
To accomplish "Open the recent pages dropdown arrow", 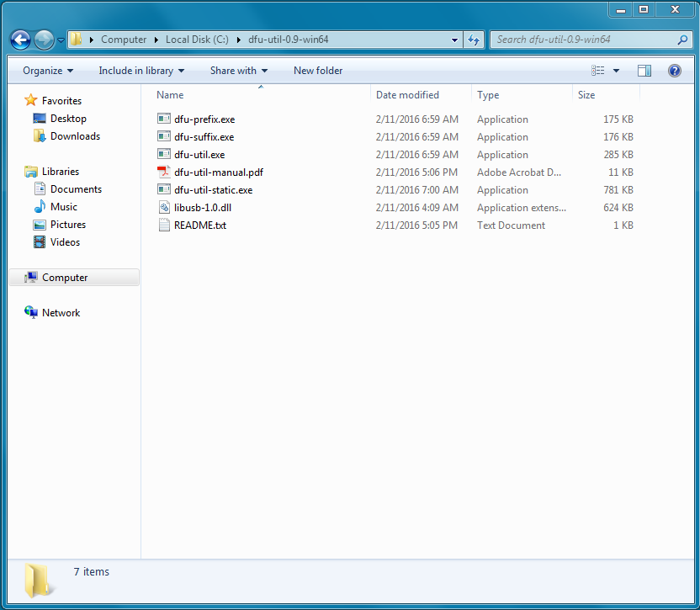I will pyautogui.click(x=61, y=40).
